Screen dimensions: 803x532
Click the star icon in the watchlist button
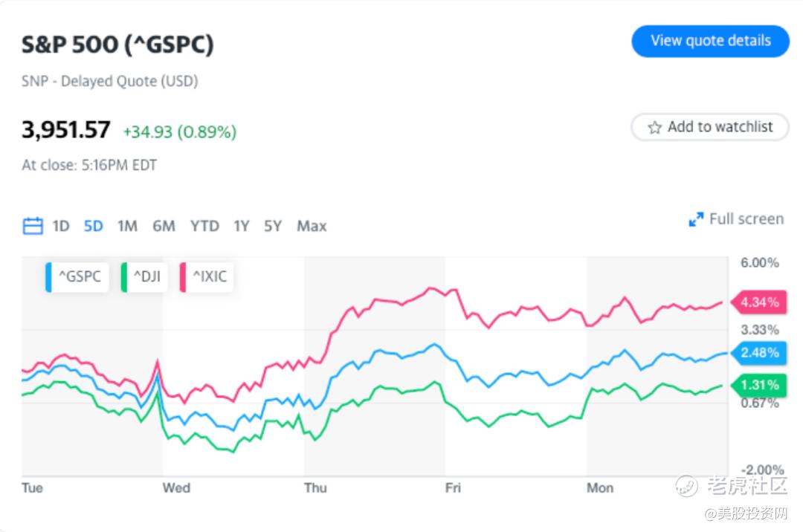(654, 128)
